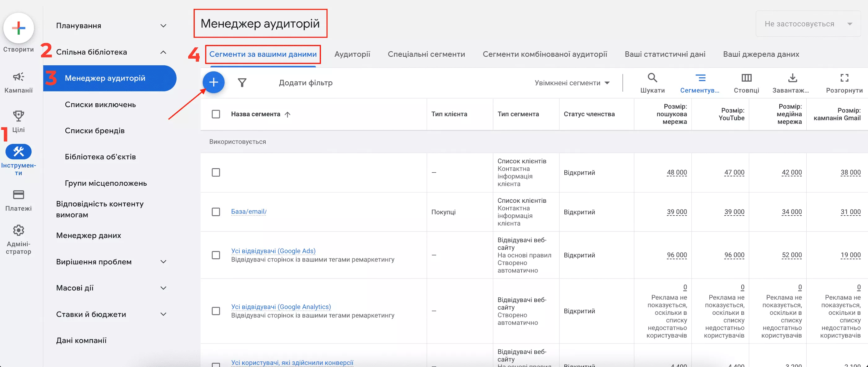Switch to the Аудиторії tab
The image size is (868, 367).
pyautogui.click(x=352, y=54)
